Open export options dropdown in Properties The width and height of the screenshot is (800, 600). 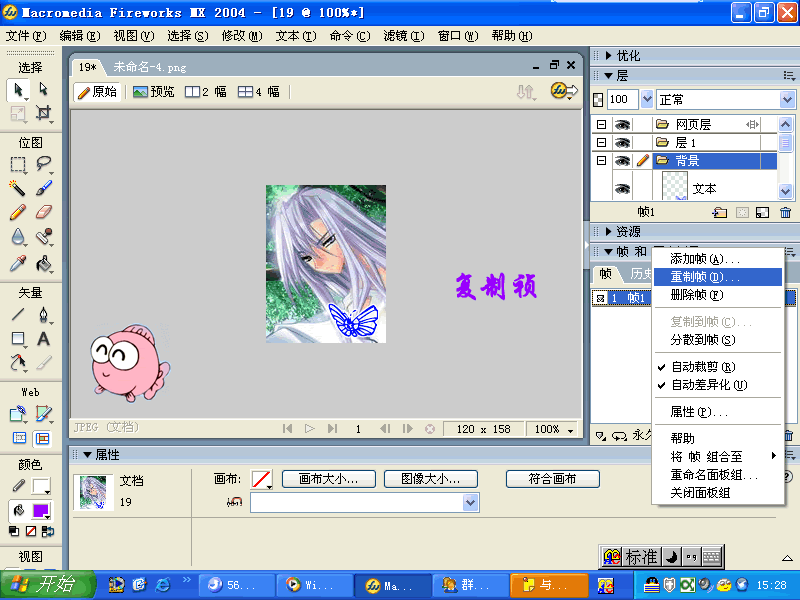tap(470, 503)
